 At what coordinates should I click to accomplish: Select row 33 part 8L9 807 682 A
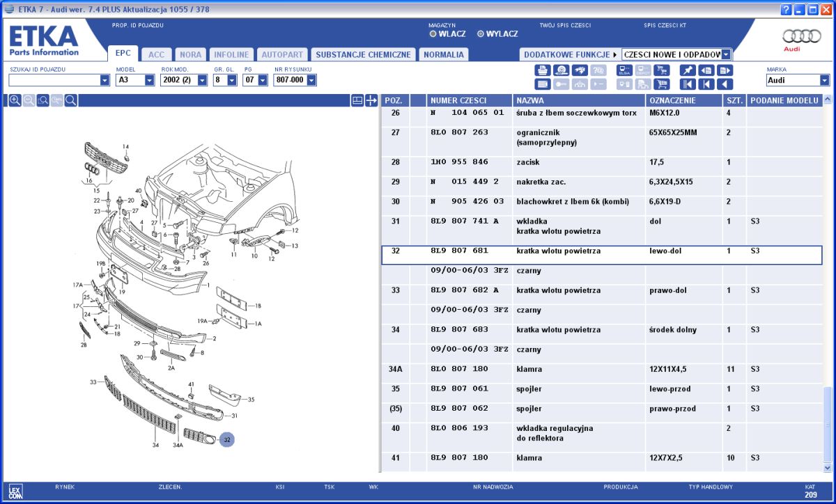[465, 290]
